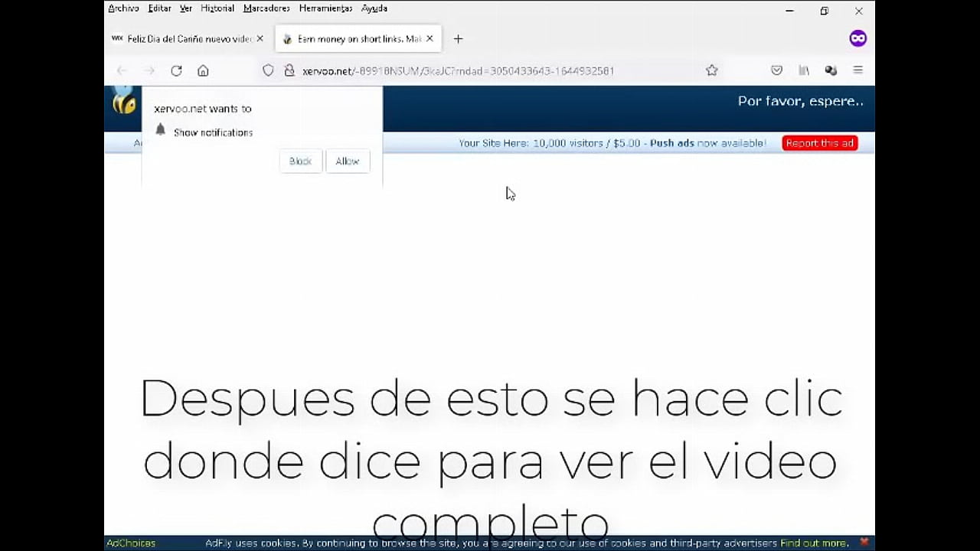Bookmark this page with the star
The width and height of the screenshot is (980, 551).
click(712, 70)
